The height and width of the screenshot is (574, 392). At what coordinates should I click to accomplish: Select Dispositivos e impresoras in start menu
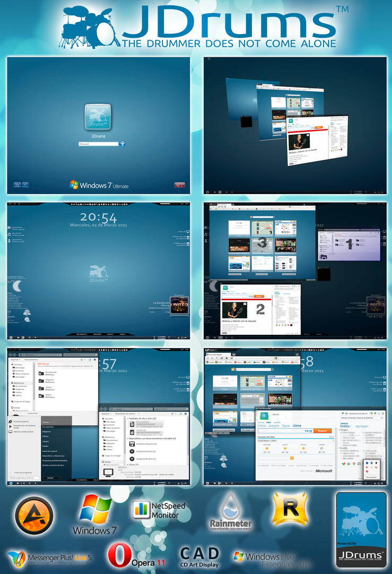click(x=54, y=456)
